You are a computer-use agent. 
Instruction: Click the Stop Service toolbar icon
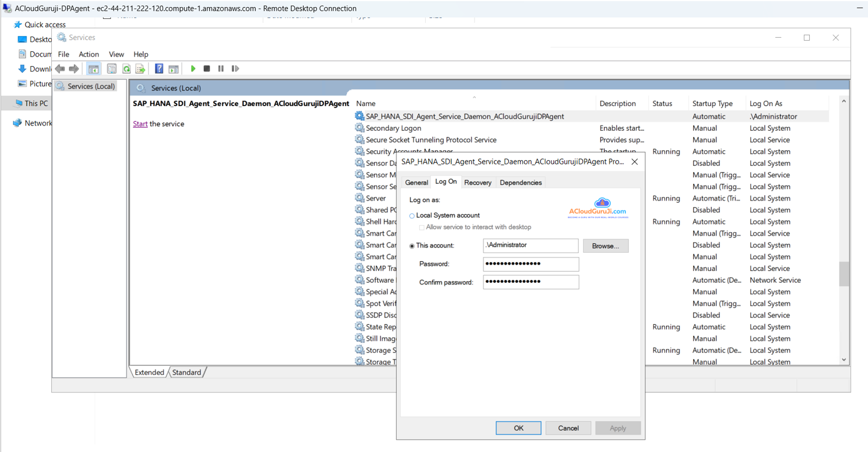207,69
